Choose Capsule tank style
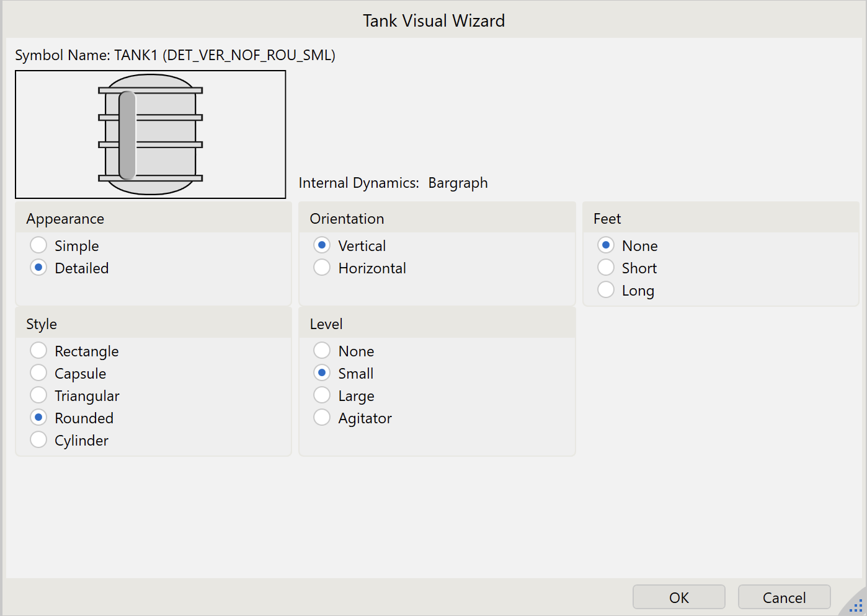Image resolution: width=867 pixels, height=616 pixels. (38, 373)
